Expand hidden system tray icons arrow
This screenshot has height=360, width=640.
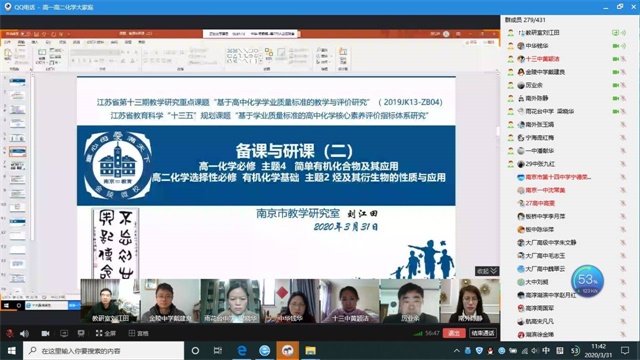pos(457,351)
